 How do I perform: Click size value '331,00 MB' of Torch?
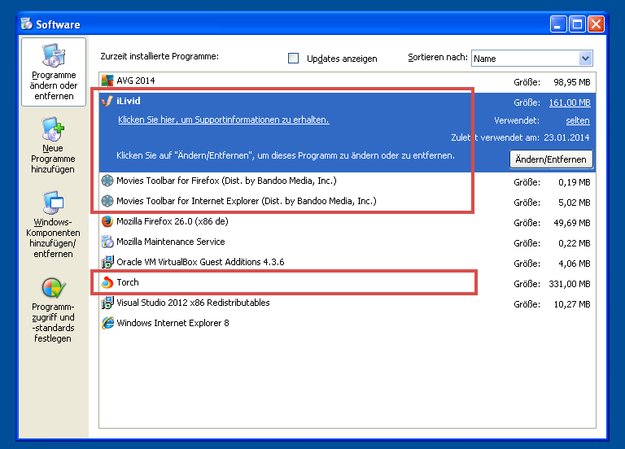569,284
